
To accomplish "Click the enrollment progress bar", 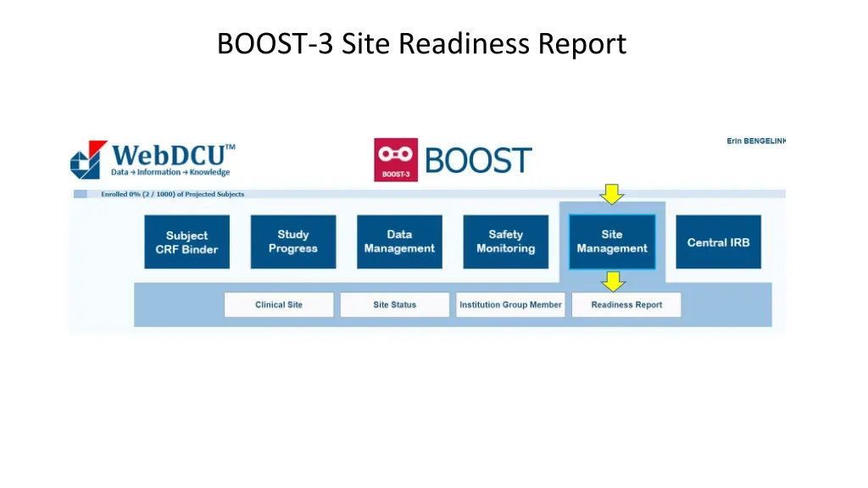I will click(430, 194).
